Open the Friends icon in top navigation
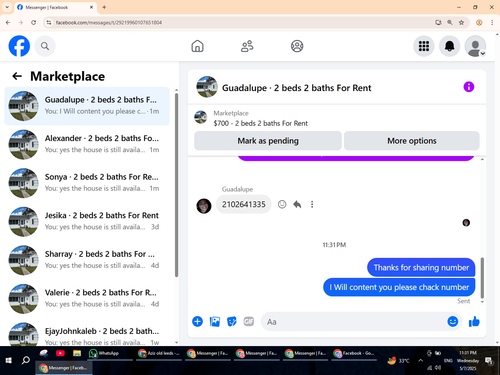 [x=247, y=46]
